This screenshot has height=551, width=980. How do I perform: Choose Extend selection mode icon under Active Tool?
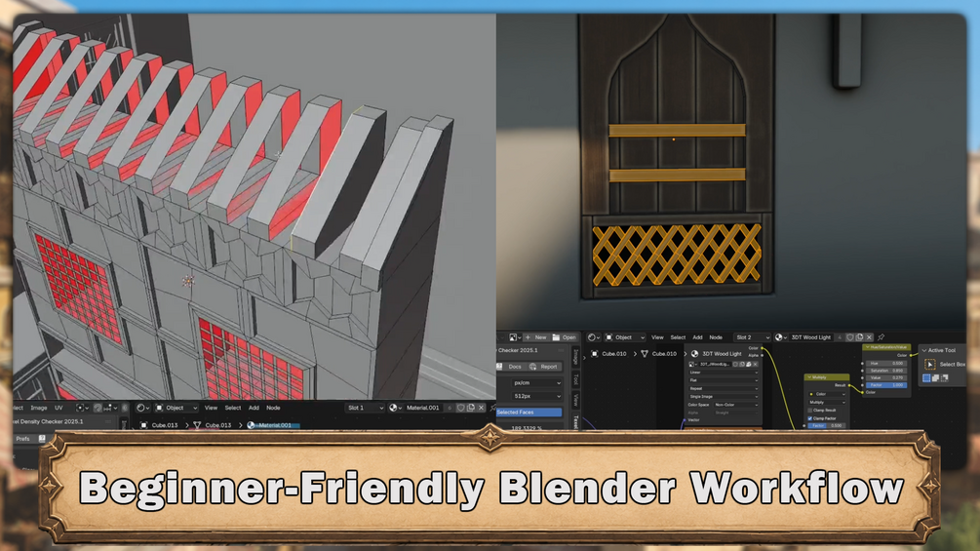pyautogui.click(x=935, y=378)
